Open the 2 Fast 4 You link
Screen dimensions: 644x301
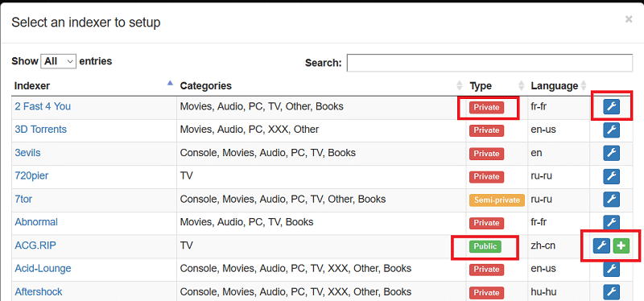coord(43,106)
